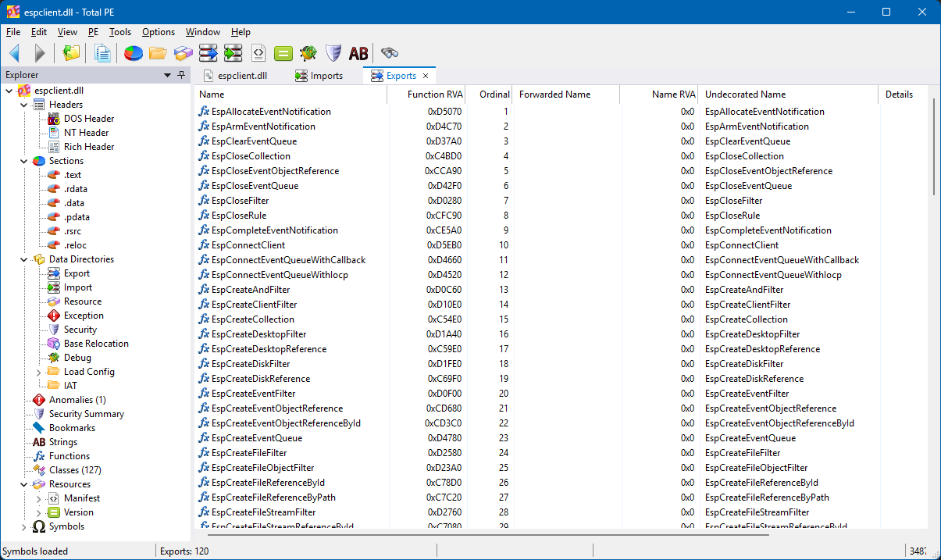Open the Edit menu
Viewport: 941px width, 560px height.
click(x=39, y=32)
